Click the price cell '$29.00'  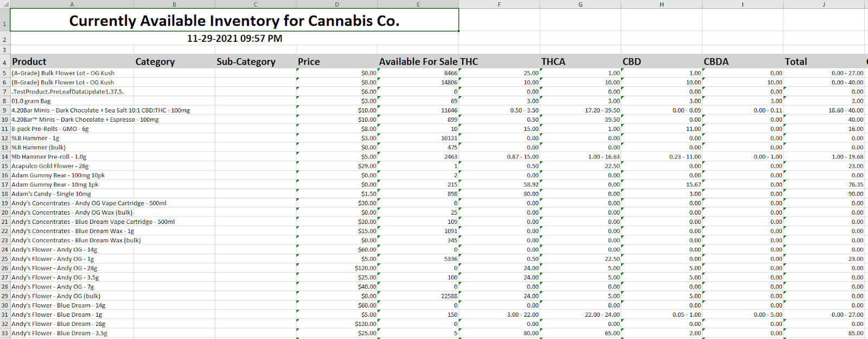(337, 166)
